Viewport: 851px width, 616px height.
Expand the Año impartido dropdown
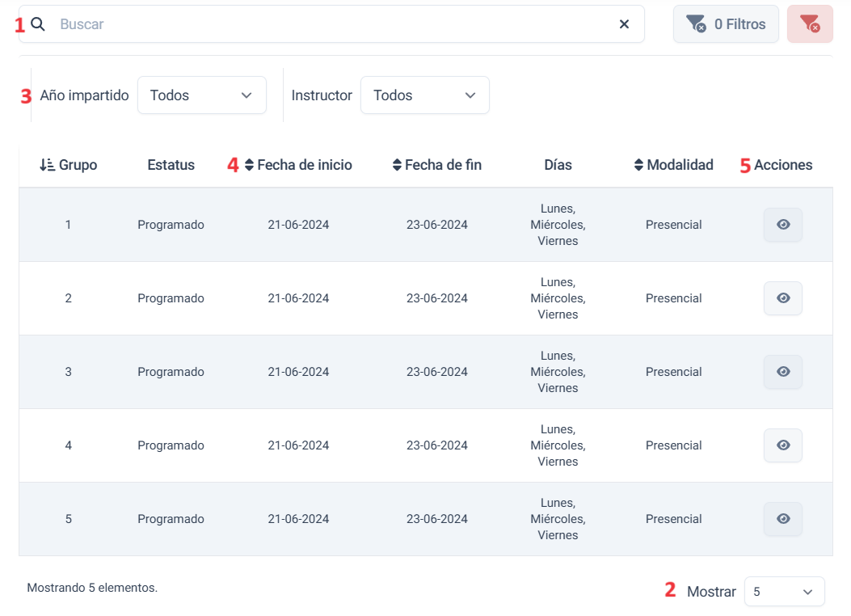coord(202,95)
